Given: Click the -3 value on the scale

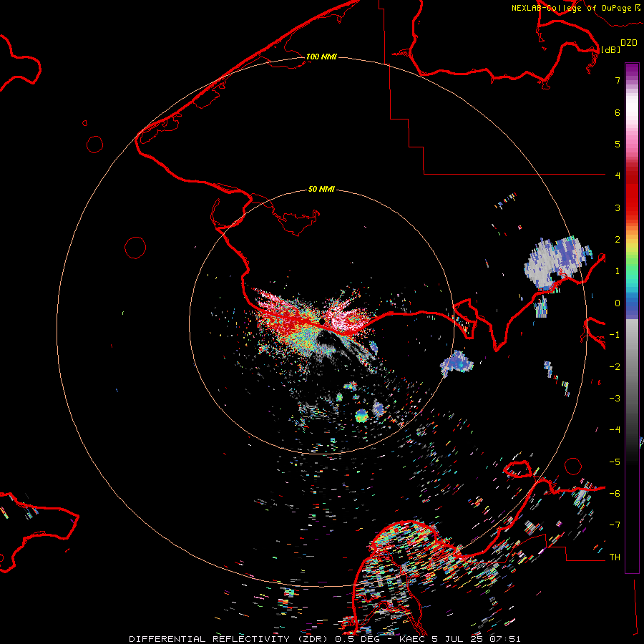Looking at the screenshot, I should 615,399.
